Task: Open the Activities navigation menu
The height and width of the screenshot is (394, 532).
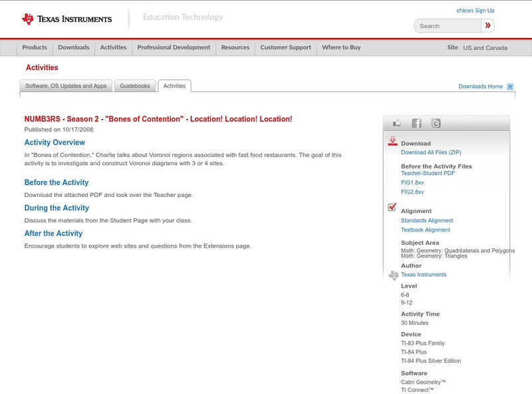Action: pyautogui.click(x=113, y=47)
